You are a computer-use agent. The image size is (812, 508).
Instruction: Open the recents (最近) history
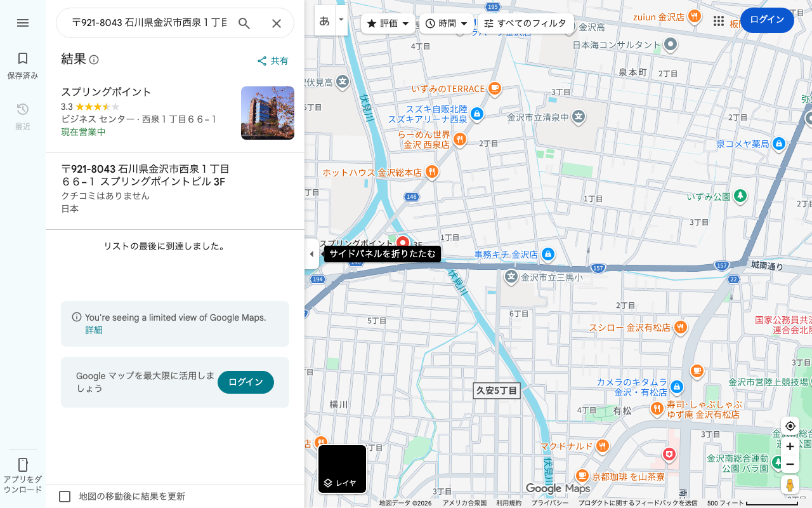[x=23, y=117]
